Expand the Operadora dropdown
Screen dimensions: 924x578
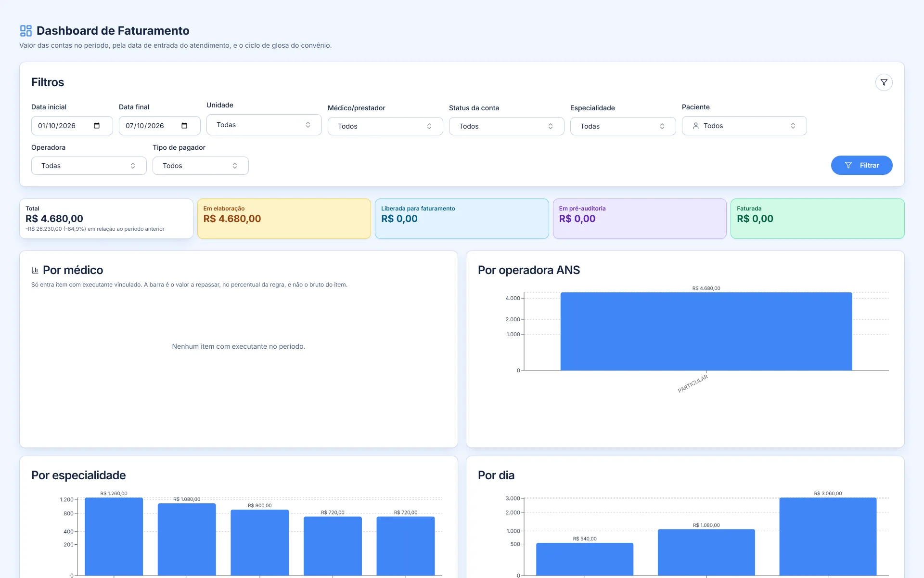89,166
